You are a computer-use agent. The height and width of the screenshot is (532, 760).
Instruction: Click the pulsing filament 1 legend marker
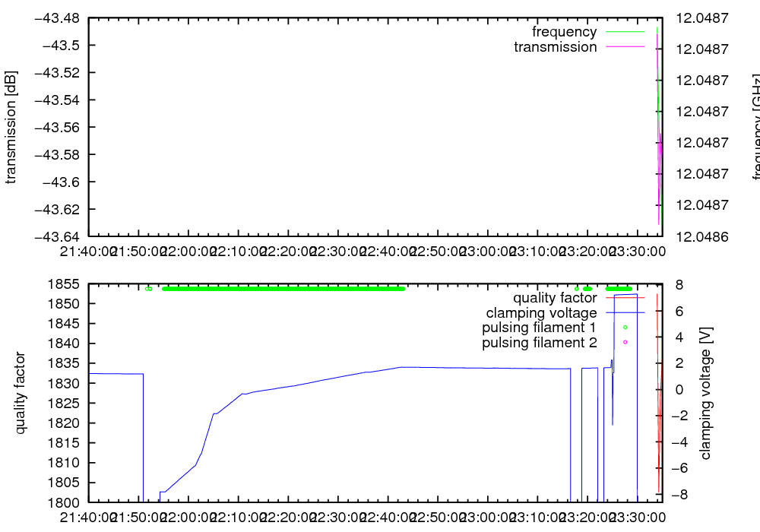tap(625, 328)
